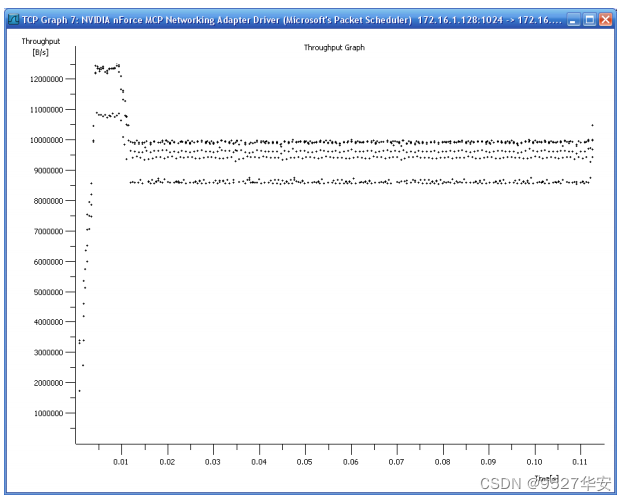Screen dimensions: 627x501
Task: Click the 0.07 time axis marker
Action: (x=396, y=462)
